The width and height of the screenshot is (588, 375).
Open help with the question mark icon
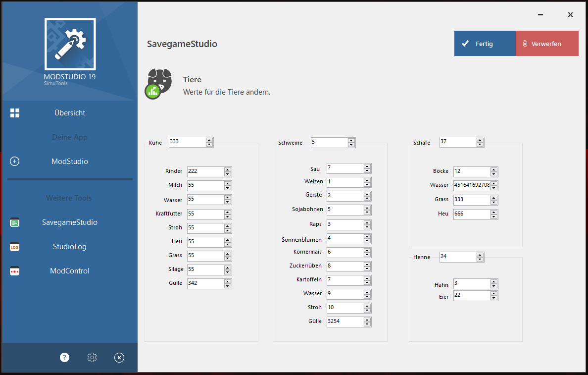click(65, 357)
